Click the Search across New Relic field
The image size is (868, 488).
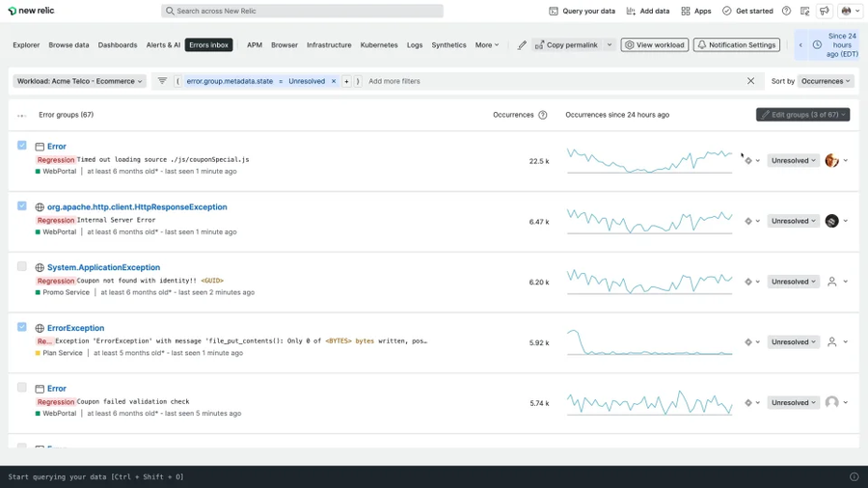coord(302,11)
